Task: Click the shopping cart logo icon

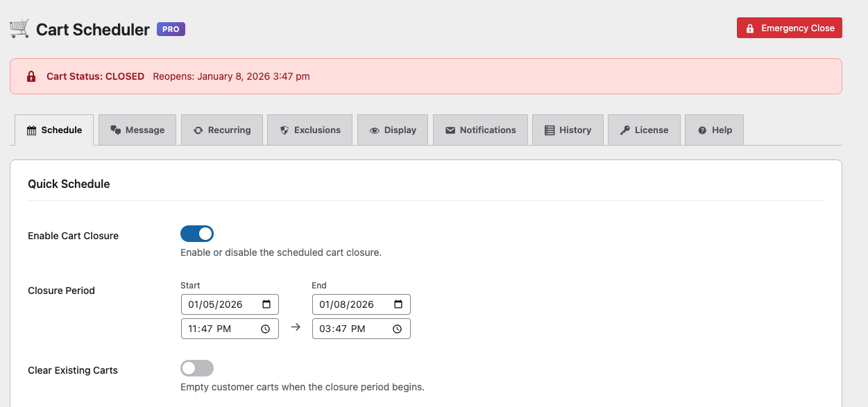Action: [19, 29]
